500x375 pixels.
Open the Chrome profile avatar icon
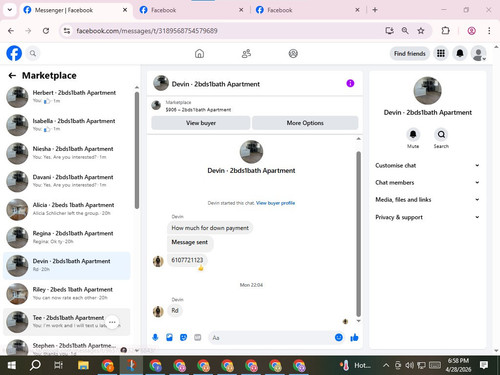(471, 31)
